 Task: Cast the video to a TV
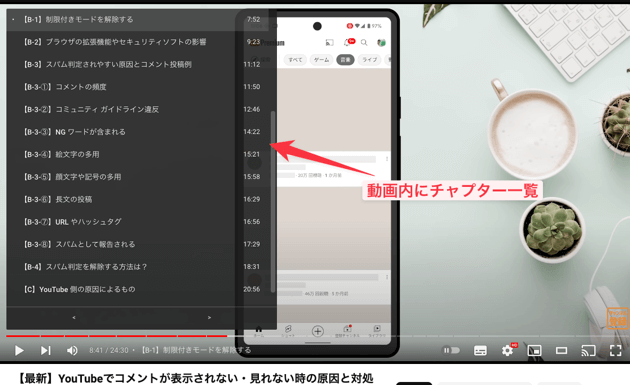click(x=588, y=350)
